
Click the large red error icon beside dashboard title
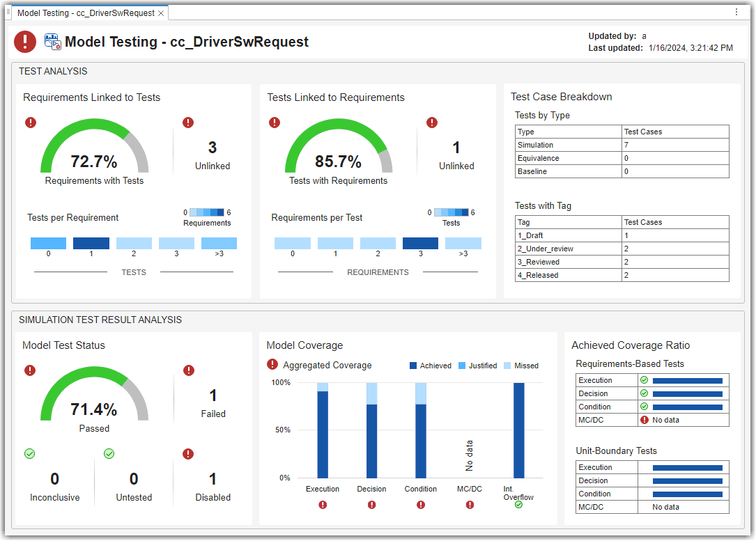[x=25, y=42]
